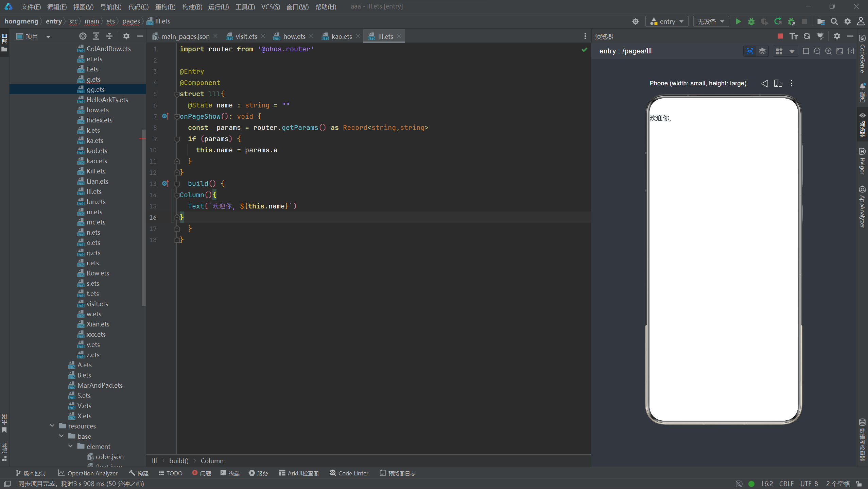
Task: Select HelloArkTs.ets in project tree
Action: tap(107, 100)
